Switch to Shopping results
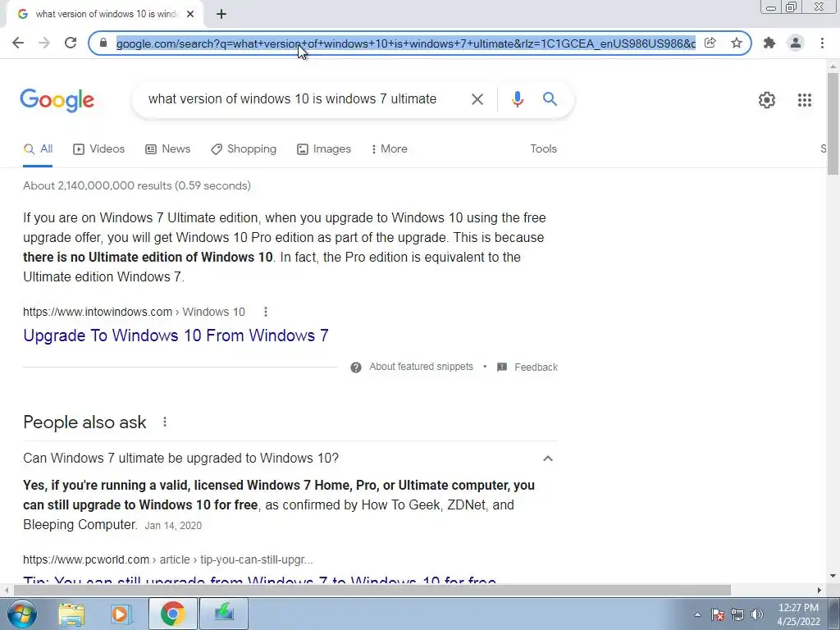Image resolution: width=840 pixels, height=630 pixels. (x=244, y=149)
